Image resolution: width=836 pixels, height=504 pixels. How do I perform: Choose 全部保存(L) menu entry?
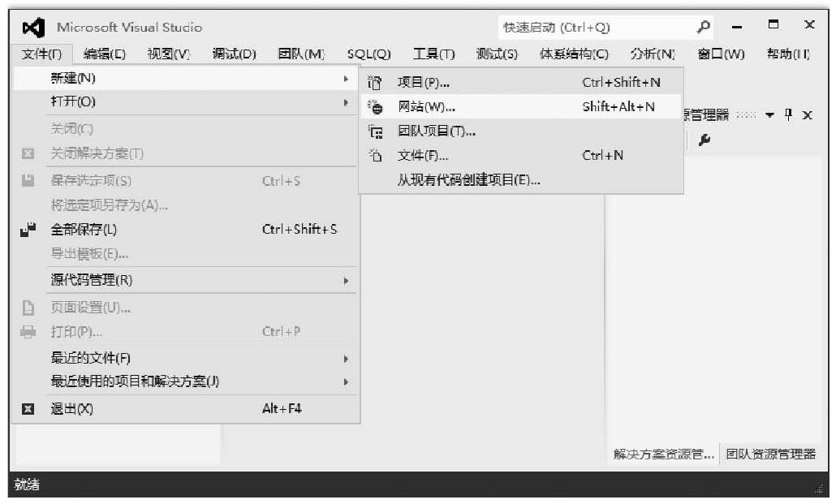click(x=185, y=230)
